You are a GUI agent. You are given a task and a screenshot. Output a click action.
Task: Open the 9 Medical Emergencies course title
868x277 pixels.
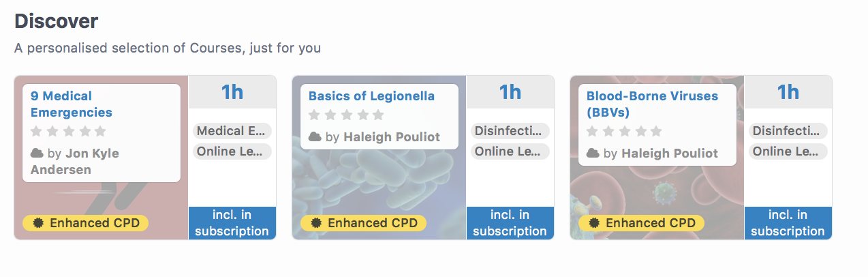pos(71,104)
